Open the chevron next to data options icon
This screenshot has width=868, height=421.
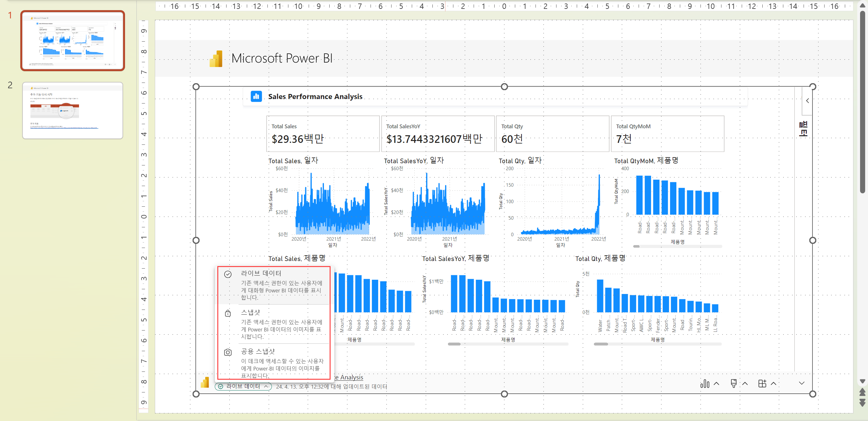716,384
